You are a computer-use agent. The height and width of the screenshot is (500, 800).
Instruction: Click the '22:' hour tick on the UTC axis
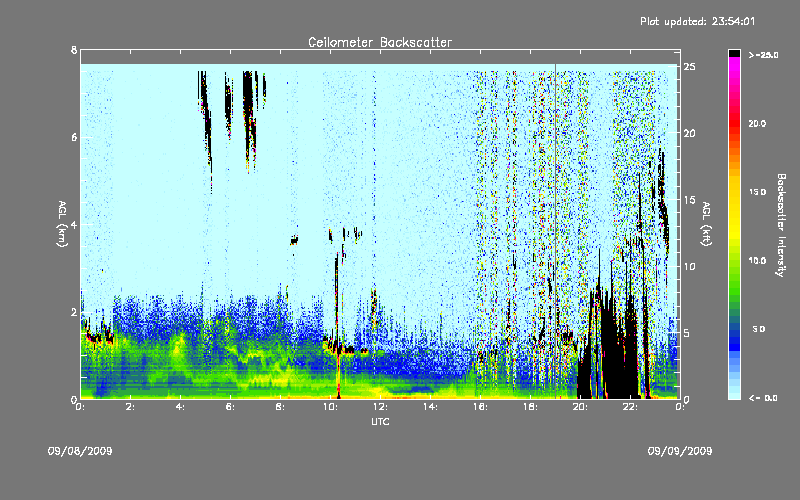click(x=630, y=407)
